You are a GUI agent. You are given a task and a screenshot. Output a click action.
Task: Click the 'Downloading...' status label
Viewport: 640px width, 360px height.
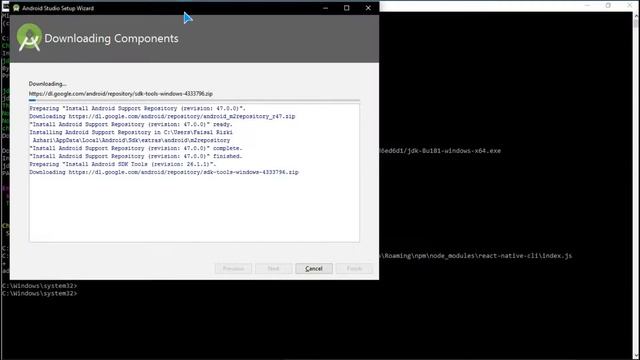(47, 84)
